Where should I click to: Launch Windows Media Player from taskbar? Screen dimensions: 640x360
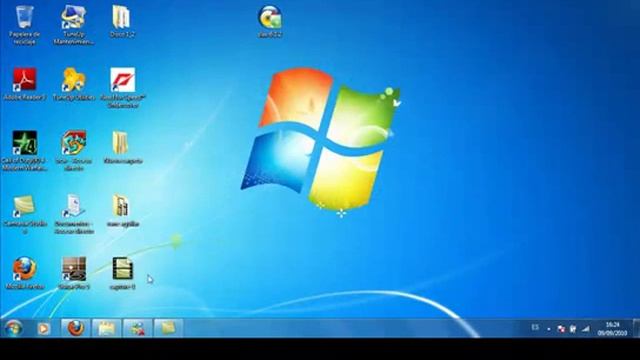click(x=44, y=329)
